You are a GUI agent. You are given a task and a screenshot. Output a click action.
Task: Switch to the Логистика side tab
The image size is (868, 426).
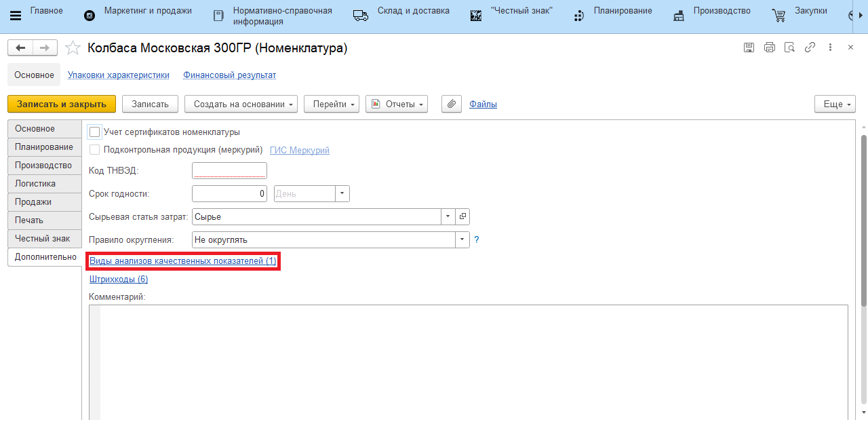44,184
